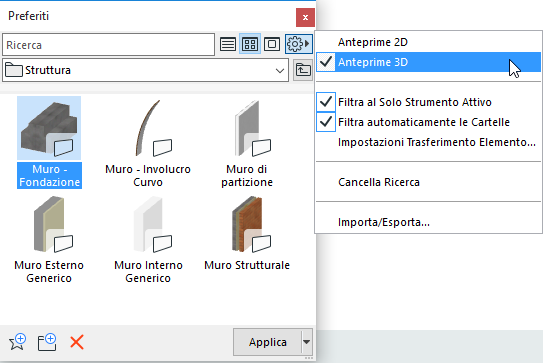The height and width of the screenshot is (363, 543).
Task: Choose Anteprime 2D menu option
Action: [x=428, y=42]
